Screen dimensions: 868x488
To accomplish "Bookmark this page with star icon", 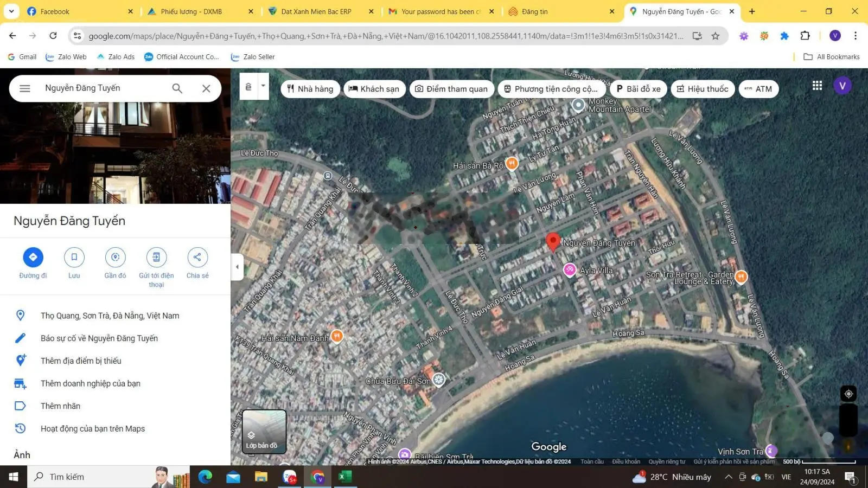I will click(x=716, y=36).
